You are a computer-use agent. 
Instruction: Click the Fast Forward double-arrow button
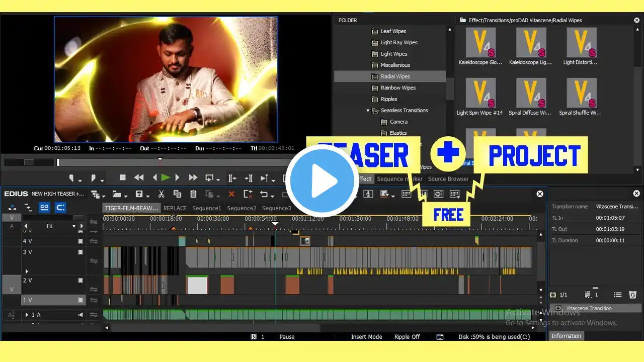click(x=193, y=177)
